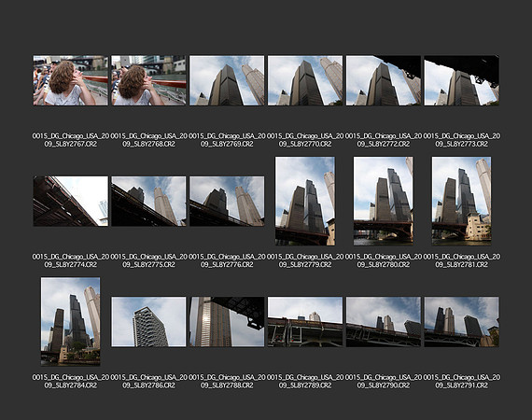
Task: Click filename label ending 5L8Y2769.CR2
Action: tap(227, 140)
